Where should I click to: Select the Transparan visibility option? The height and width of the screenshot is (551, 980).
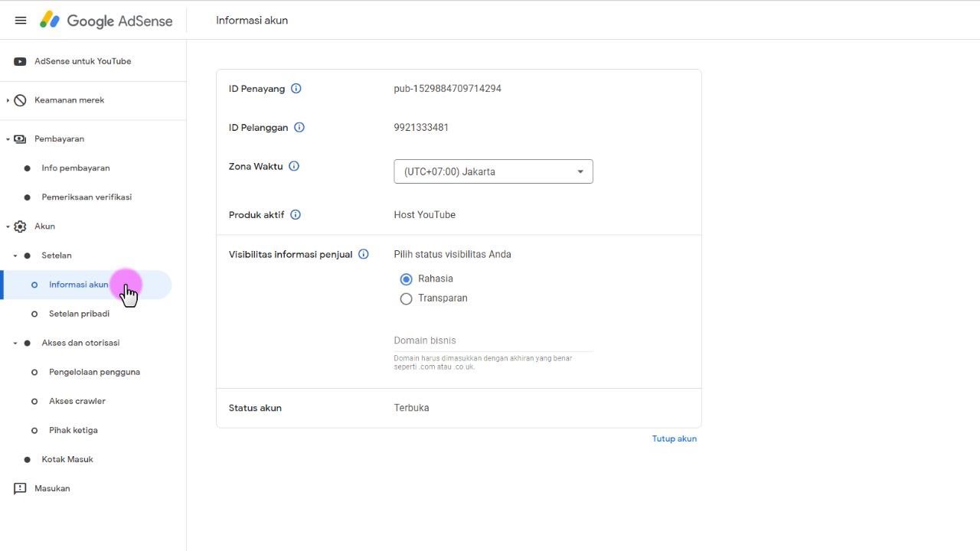click(406, 298)
